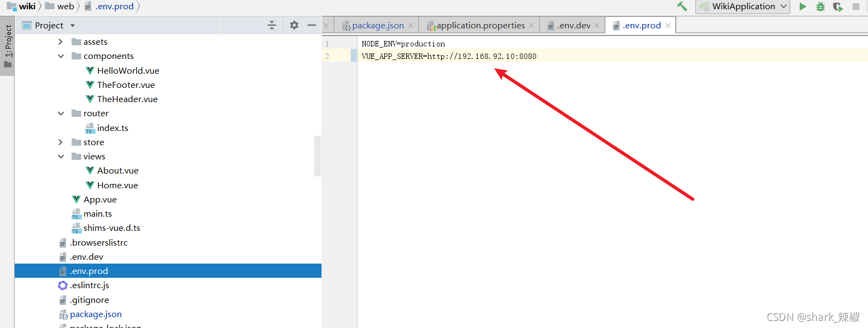
Task: Close the .env.dev tab
Action: pyautogui.click(x=597, y=26)
